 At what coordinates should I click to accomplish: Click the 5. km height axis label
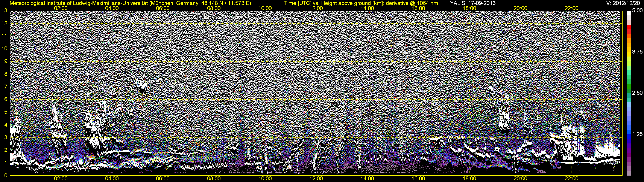[x=6, y=112]
